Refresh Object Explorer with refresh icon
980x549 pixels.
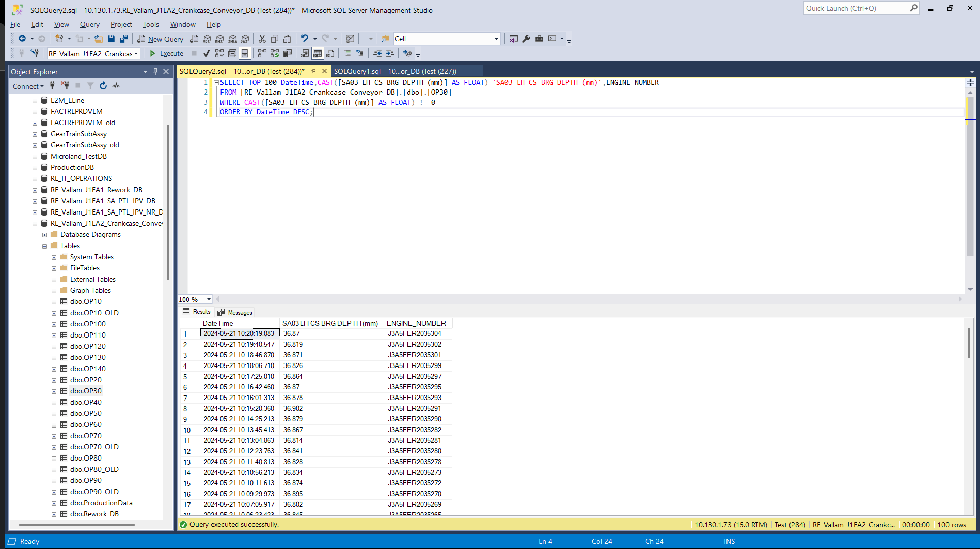(103, 86)
